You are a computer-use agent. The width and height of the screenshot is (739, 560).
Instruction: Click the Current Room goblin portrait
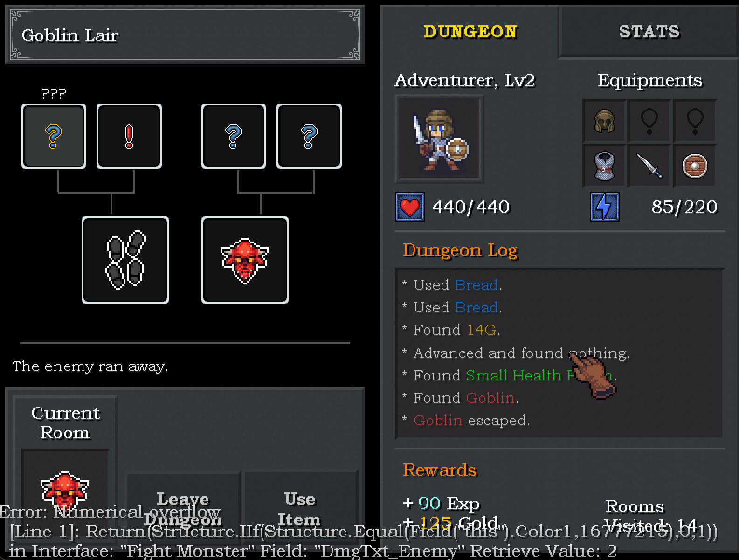point(65,490)
